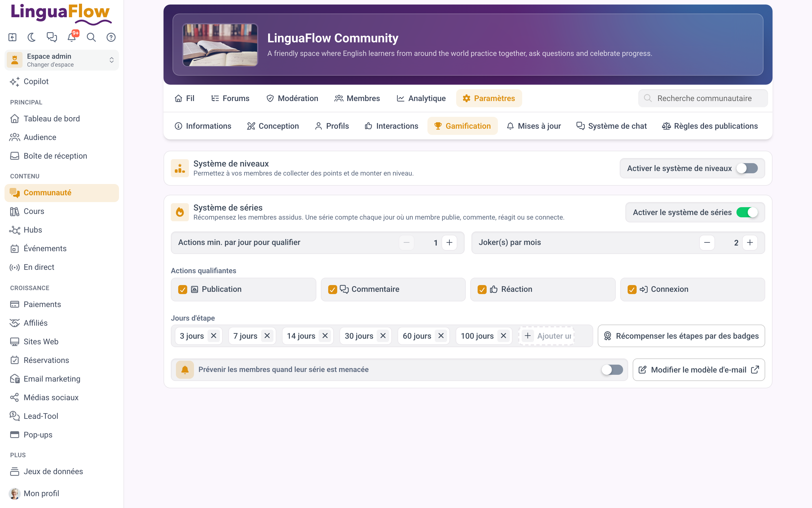Open the Forums tab
Image resolution: width=812 pixels, height=508 pixels.
pyautogui.click(x=230, y=98)
